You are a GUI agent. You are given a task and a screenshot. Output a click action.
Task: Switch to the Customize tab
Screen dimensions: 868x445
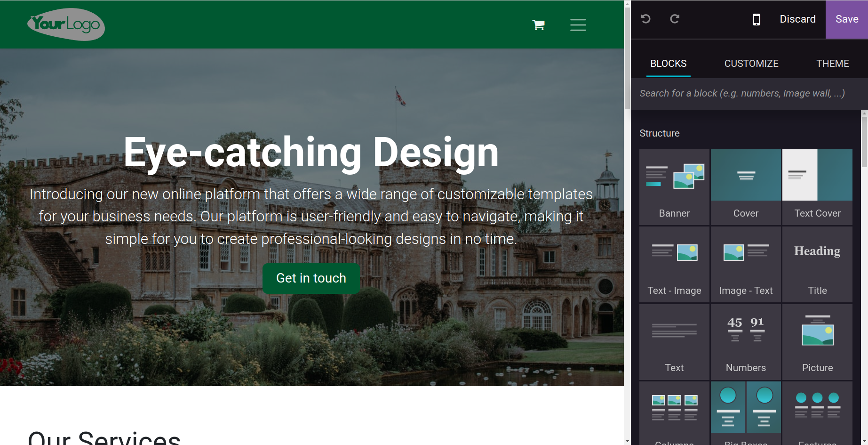[751, 64]
